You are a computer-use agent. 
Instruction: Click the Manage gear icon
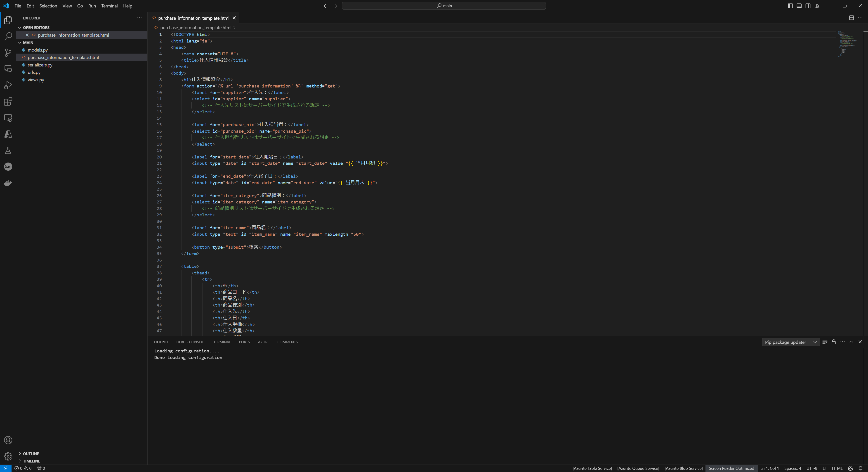[8, 456]
